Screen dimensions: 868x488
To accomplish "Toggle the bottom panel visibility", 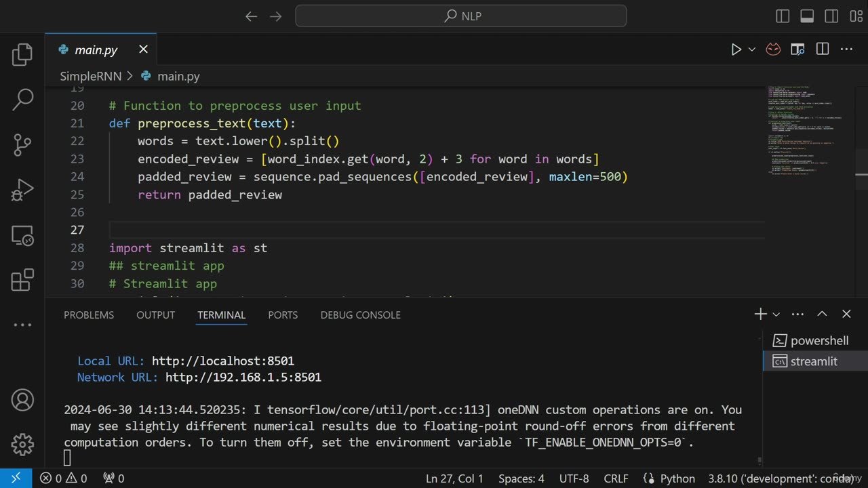I will pyautogui.click(x=807, y=16).
